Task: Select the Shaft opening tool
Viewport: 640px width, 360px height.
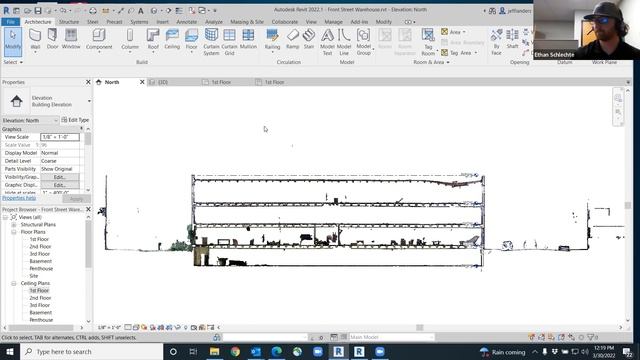Action: [512, 39]
